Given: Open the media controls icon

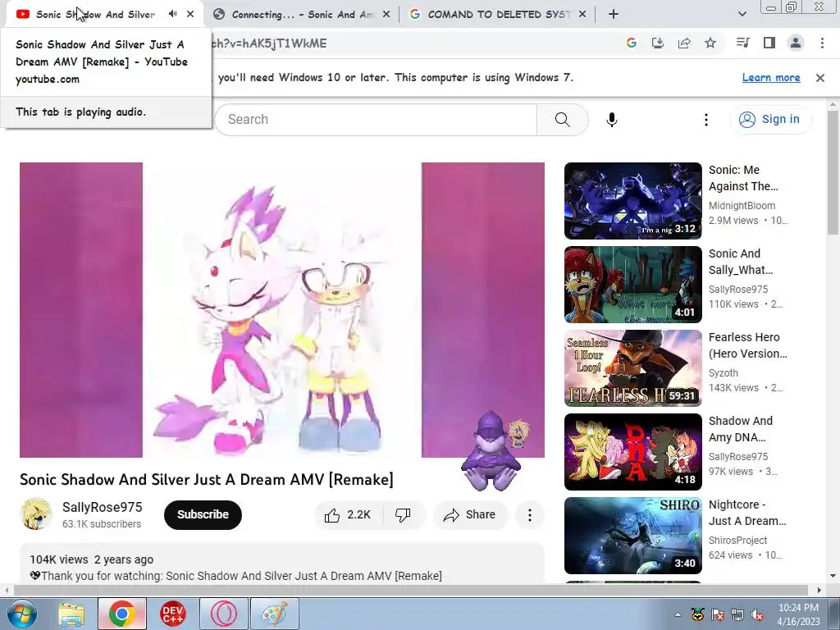Looking at the screenshot, I should (x=743, y=43).
